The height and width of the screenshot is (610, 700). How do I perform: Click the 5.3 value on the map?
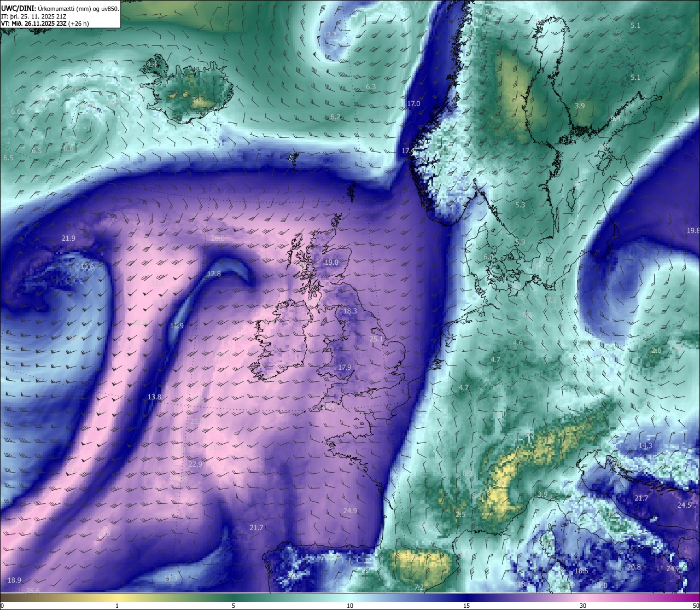520,205
